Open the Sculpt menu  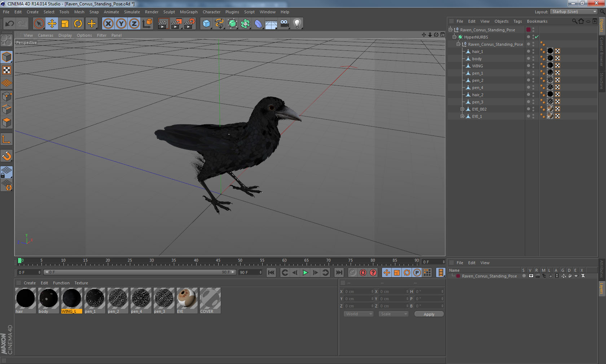click(169, 12)
